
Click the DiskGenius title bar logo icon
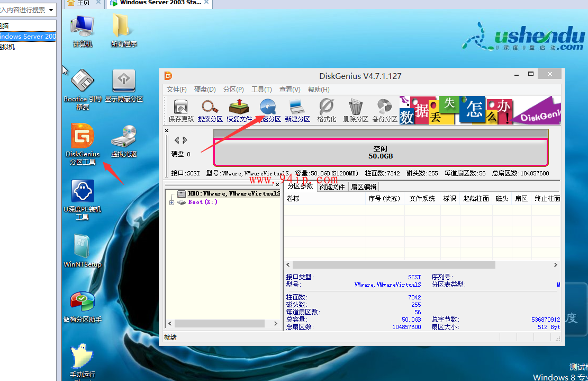click(168, 76)
